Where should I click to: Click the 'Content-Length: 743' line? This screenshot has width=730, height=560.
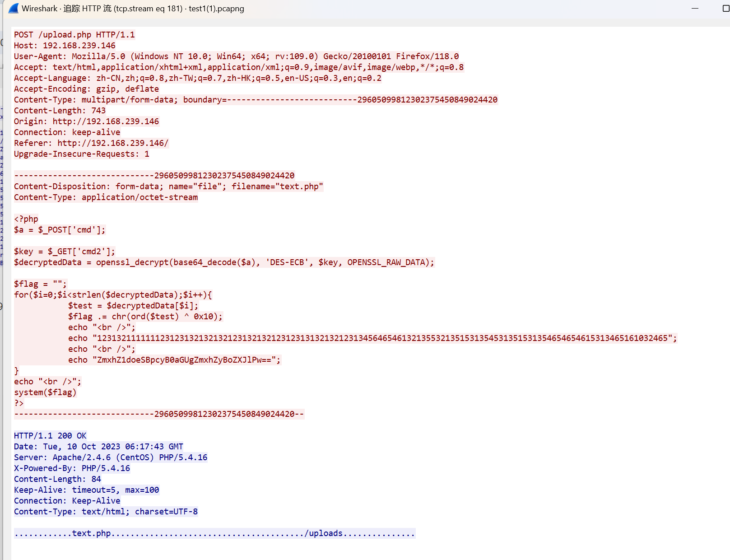(60, 111)
